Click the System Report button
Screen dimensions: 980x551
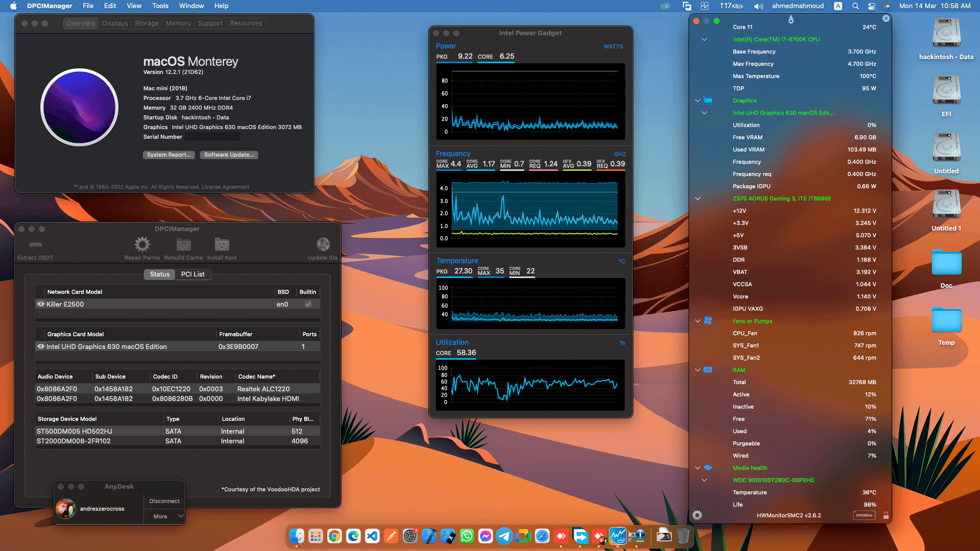tap(168, 155)
